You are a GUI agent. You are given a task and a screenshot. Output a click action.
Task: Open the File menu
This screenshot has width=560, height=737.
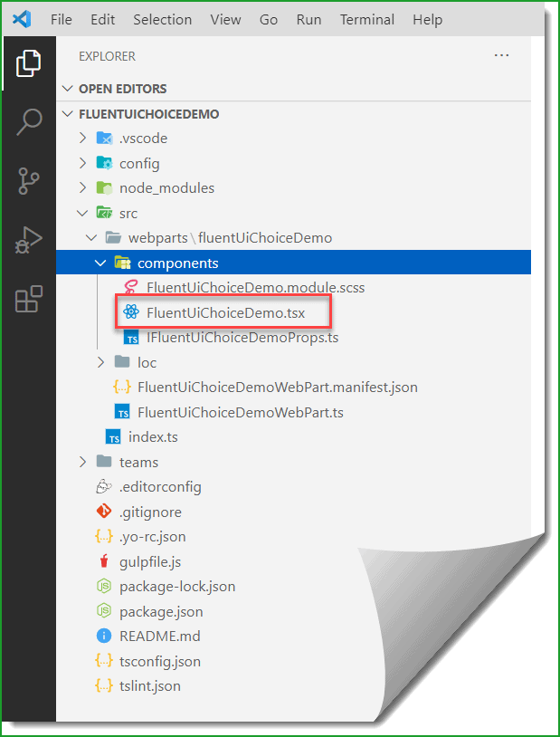tap(62, 20)
